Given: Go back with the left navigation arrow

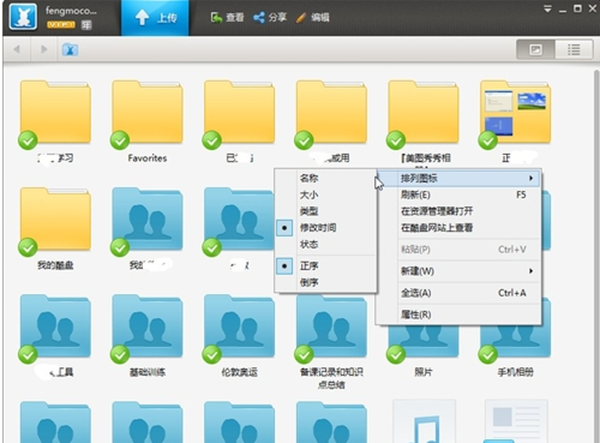Looking at the screenshot, I should [x=17, y=49].
